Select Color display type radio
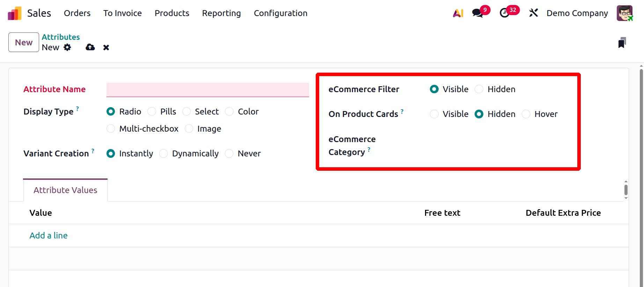This screenshot has height=287, width=644. click(229, 112)
